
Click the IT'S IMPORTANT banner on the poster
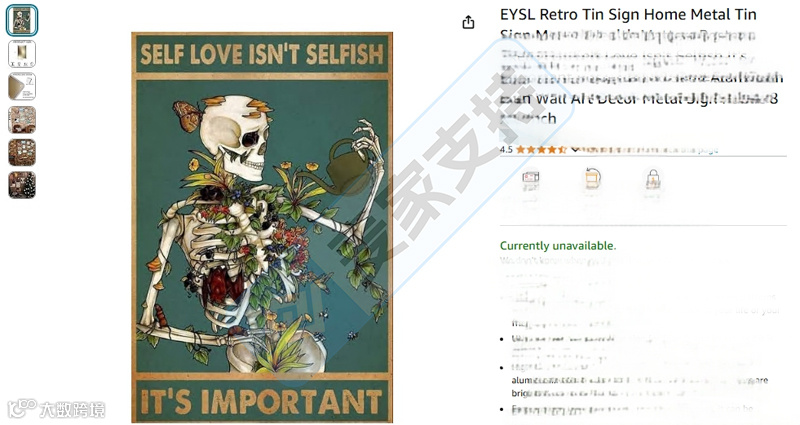pyautogui.click(x=261, y=402)
